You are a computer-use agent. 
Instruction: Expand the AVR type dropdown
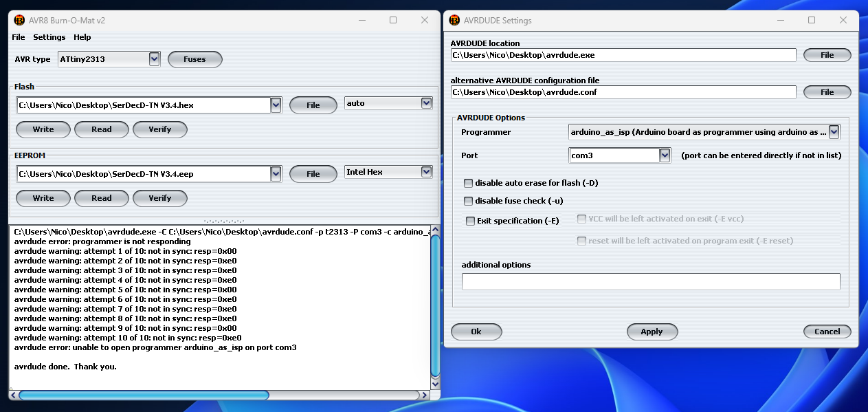coord(154,59)
